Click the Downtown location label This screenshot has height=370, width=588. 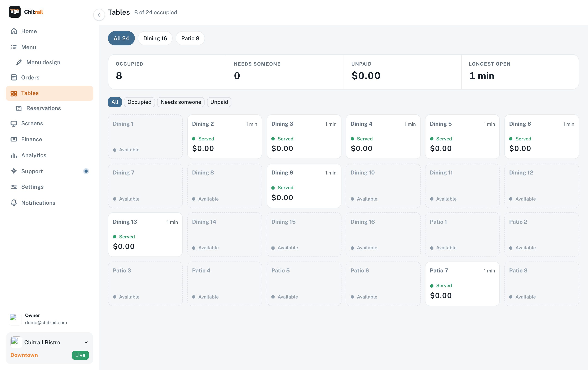tap(24, 355)
